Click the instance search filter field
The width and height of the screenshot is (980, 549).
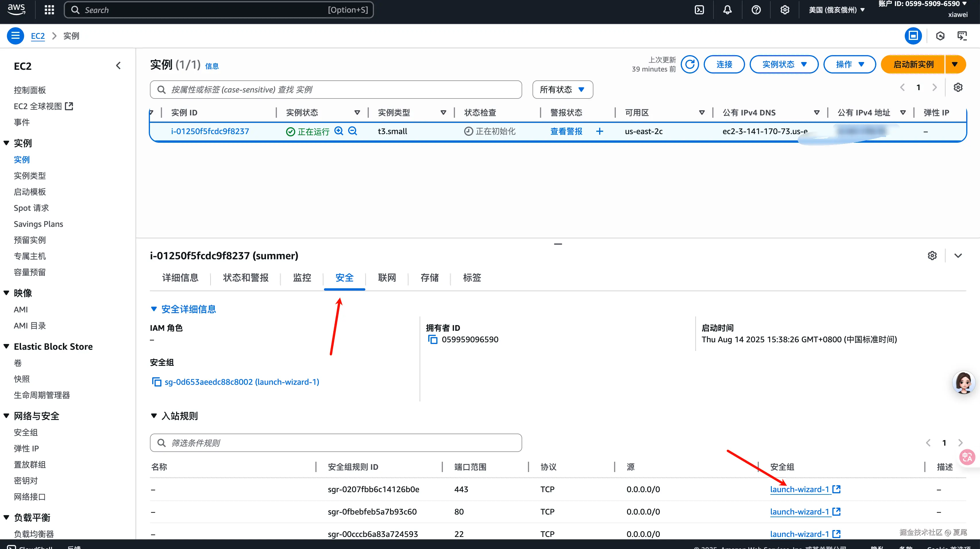[336, 89]
